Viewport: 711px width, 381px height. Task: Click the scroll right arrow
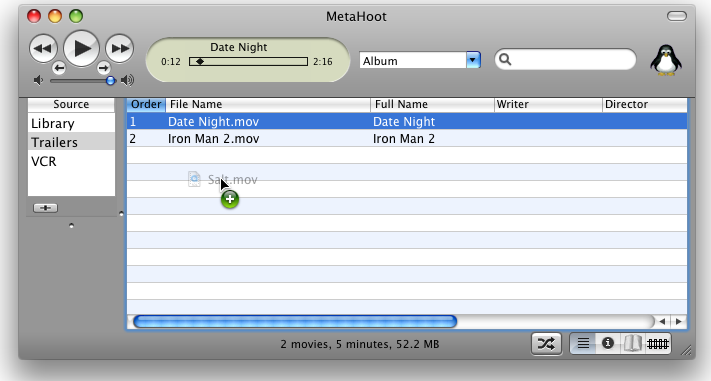[x=679, y=322]
